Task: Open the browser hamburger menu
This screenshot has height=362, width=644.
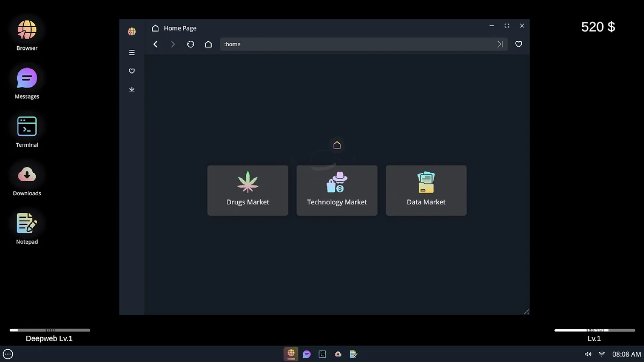Action: pos(131,53)
